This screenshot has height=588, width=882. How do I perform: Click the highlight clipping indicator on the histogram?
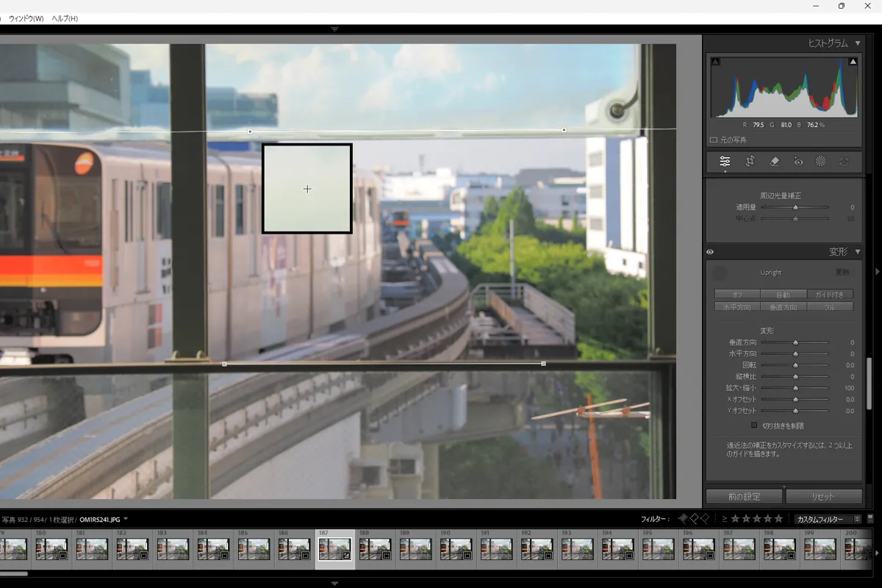click(851, 62)
